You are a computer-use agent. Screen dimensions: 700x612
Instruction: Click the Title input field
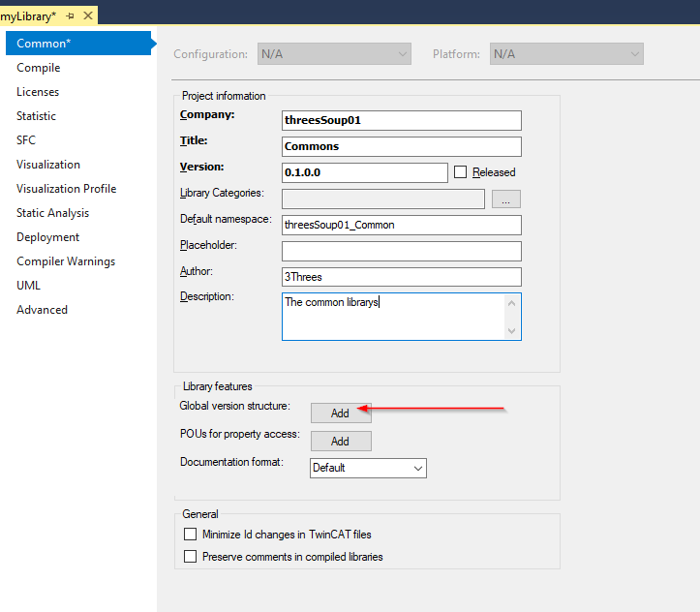tap(402, 146)
